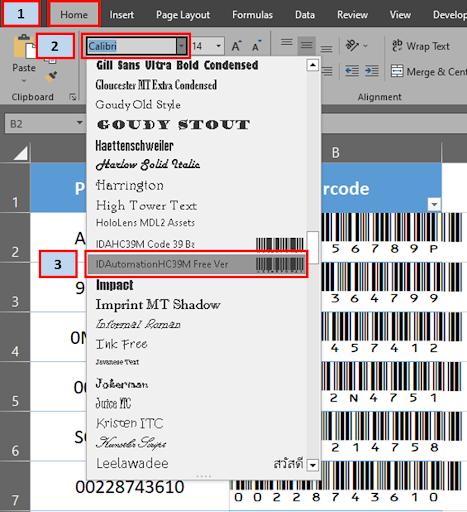The image size is (467, 512).
Task: Select row 5 header
Action: point(15,387)
